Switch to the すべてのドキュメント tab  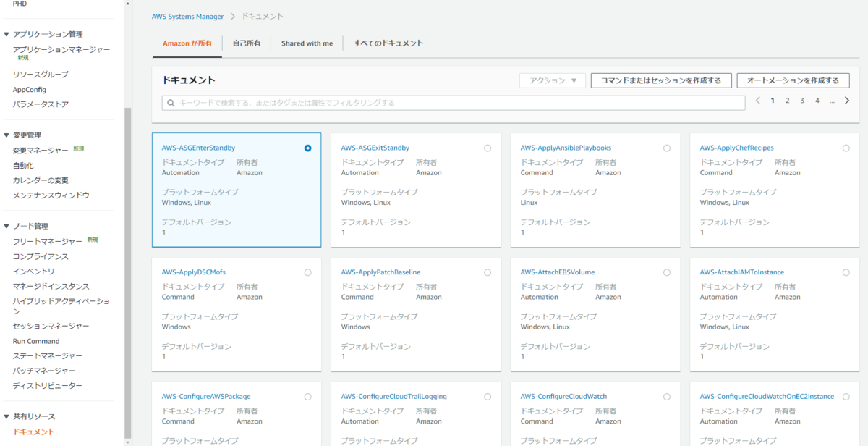[388, 43]
